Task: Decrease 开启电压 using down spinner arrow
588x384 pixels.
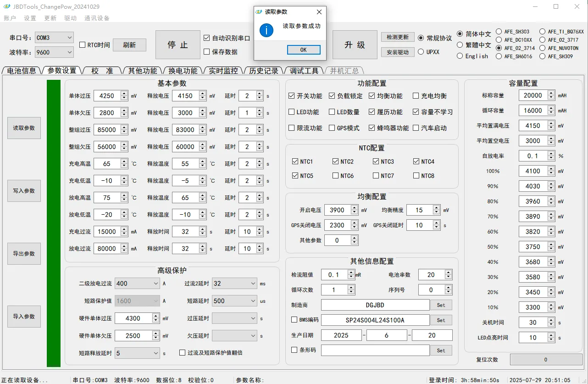Action: [x=354, y=212]
